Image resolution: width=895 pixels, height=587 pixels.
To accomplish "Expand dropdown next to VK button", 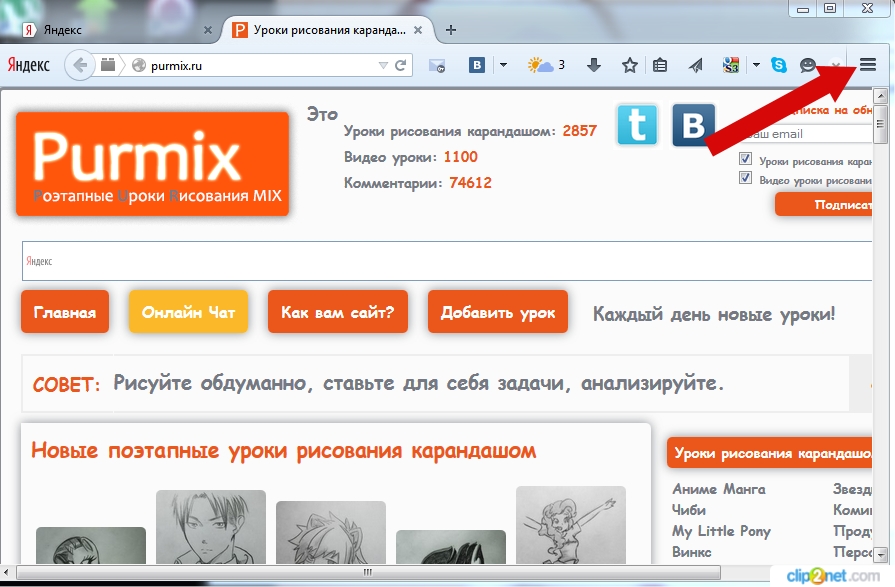I will point(503,65).
